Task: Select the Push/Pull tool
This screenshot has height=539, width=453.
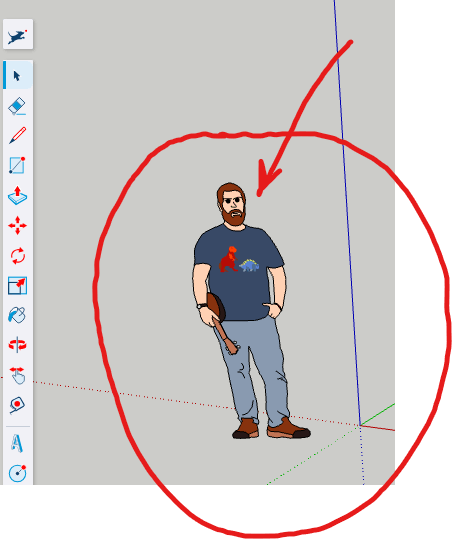Action: click(17, 195)
